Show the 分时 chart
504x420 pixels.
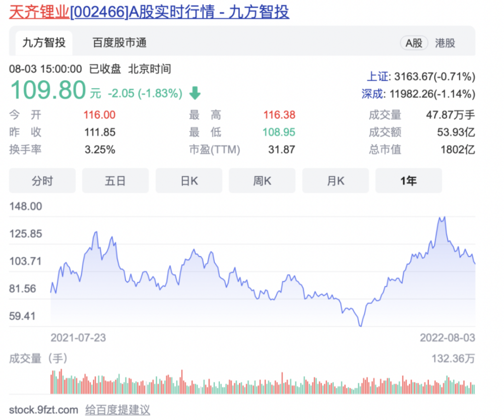tap(42, 181)
